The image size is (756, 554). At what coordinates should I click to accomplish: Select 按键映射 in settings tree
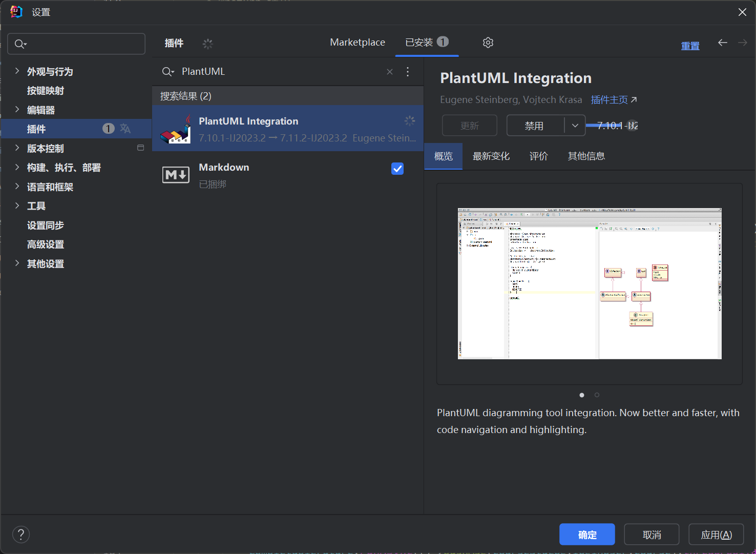click(x=46, y=91)
